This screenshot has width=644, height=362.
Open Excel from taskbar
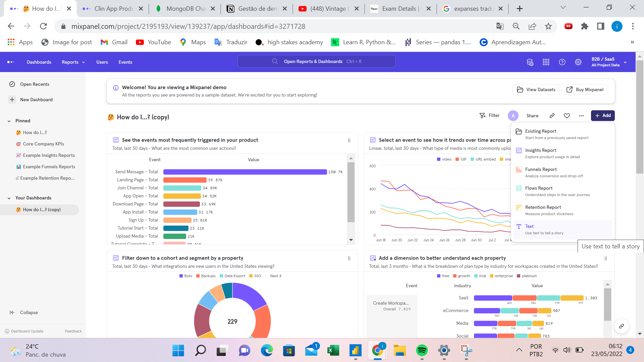(333, 351)
